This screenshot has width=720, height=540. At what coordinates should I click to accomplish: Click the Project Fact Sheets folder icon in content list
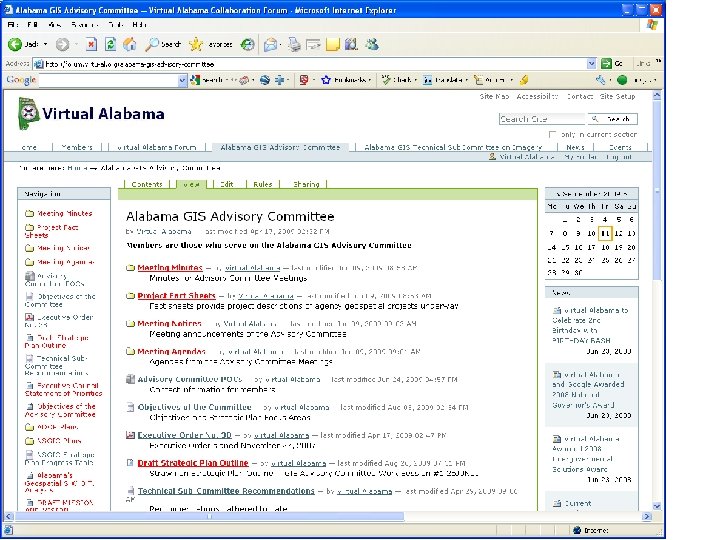click(x=130, y=296)
